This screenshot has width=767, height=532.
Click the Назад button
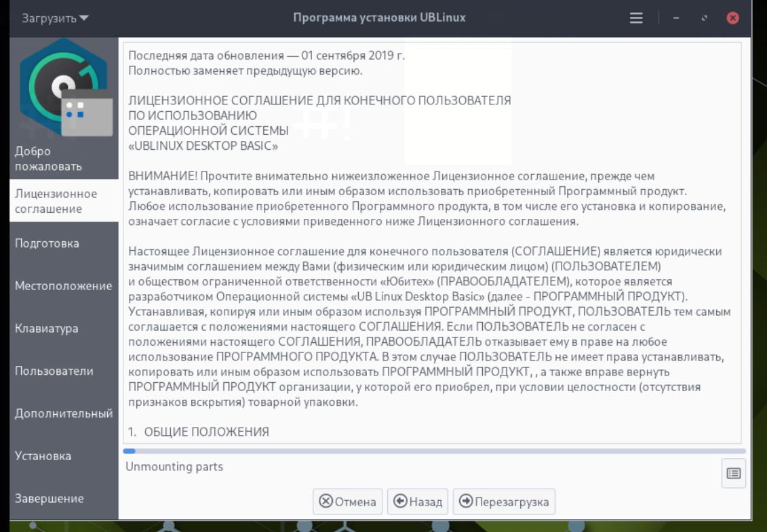[x=418, y=502]
